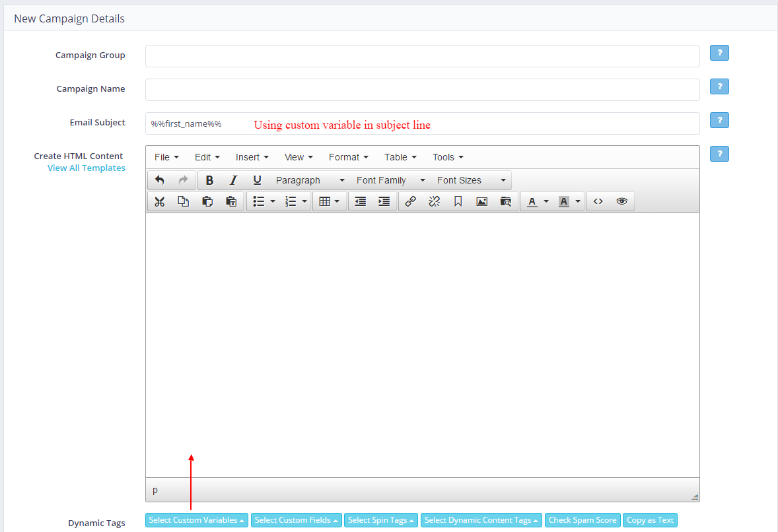Click the cut scissors icon
Image resolution: width=778 pixels, height=532 pixels.
click(159, 201)
